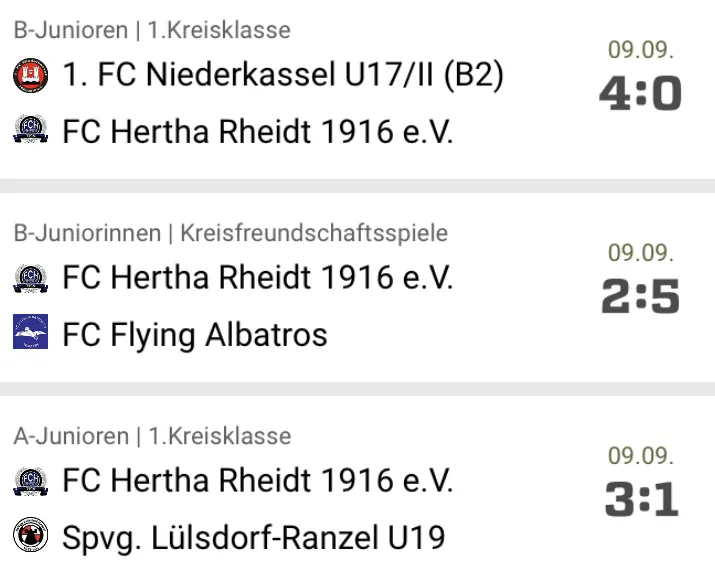715x583 pixels.
Task: Open 1. FC Niederkassel U17/II (B2) team
Action: coord(283,74)
